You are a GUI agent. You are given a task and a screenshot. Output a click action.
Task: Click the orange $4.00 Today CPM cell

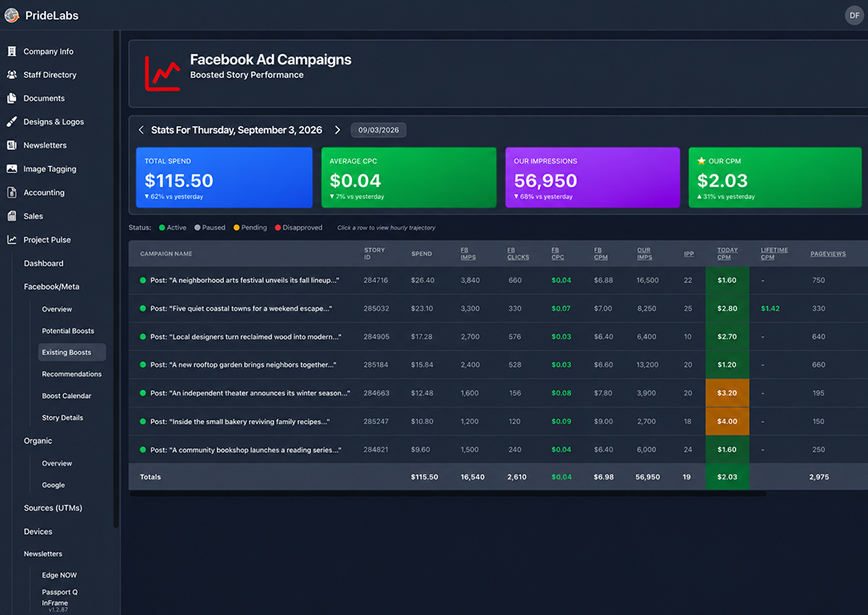pyautogui.click(x=727, y=421)
